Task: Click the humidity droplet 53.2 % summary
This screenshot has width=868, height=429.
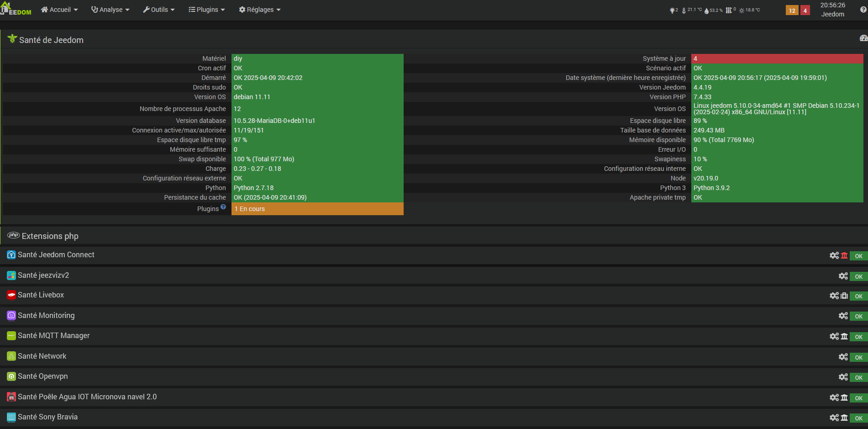Action: point(714,10)
